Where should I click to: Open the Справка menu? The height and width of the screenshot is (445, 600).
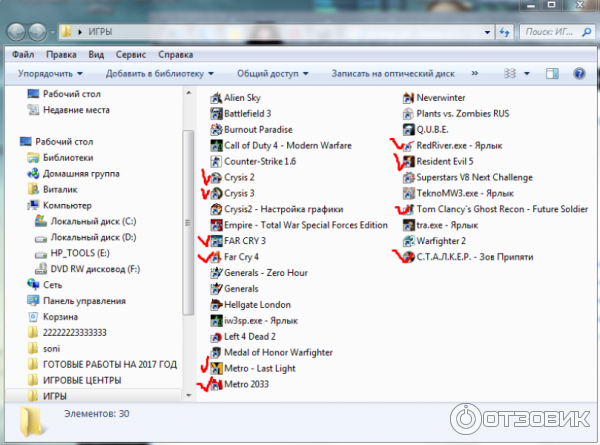[175, 55]
